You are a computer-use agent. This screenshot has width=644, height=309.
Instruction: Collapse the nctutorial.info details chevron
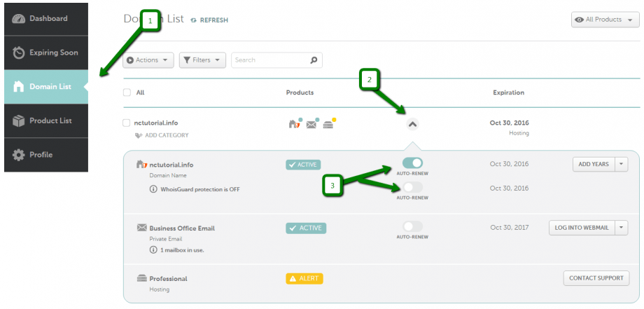(412, 124)
